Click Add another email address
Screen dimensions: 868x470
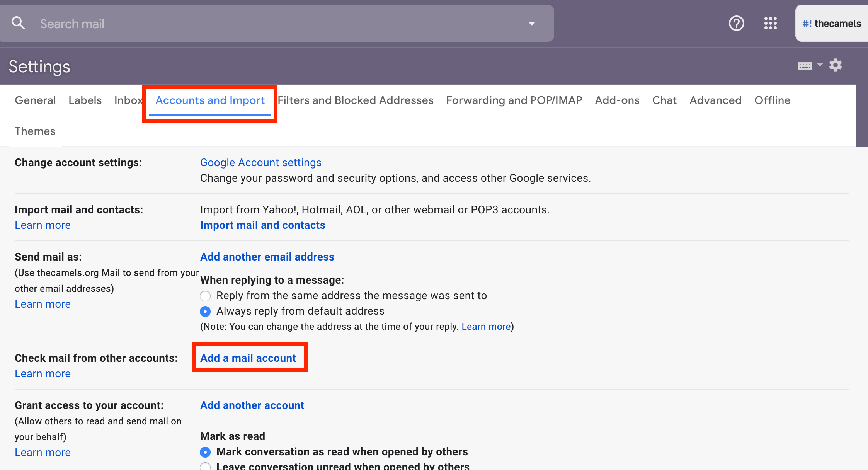click(x=267, y=257)
